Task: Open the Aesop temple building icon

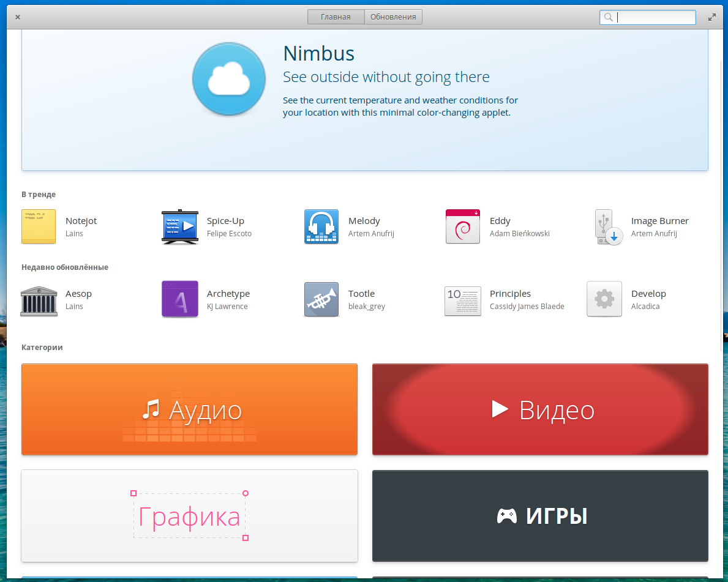Action: tap(39, 299)
